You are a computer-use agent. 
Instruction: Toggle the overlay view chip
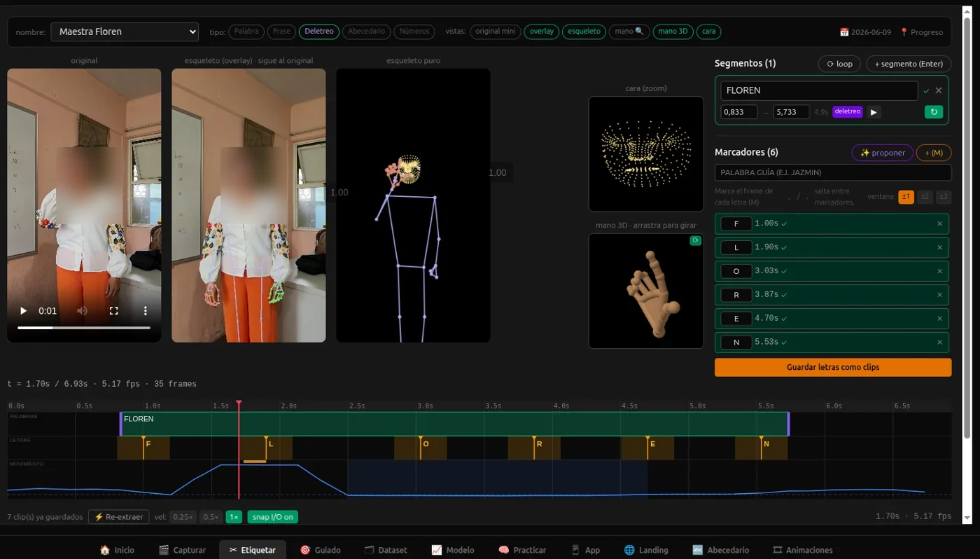[542, 32]
